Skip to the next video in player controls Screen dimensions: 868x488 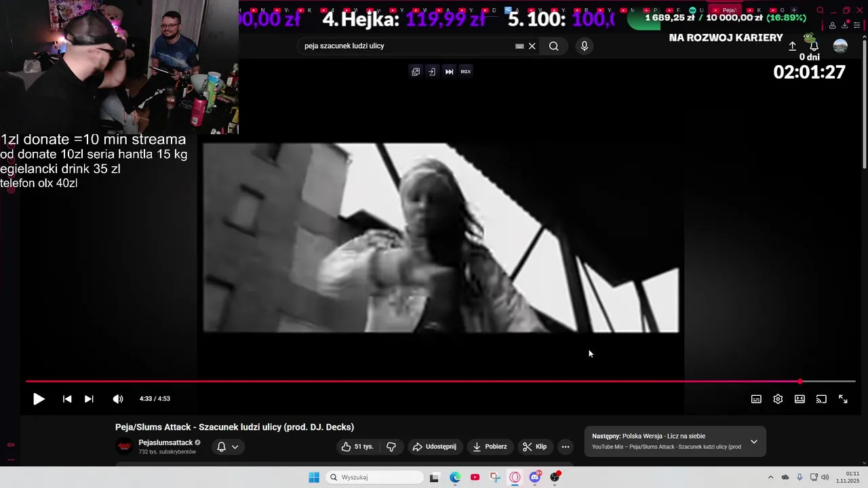[x=89, y=399]
